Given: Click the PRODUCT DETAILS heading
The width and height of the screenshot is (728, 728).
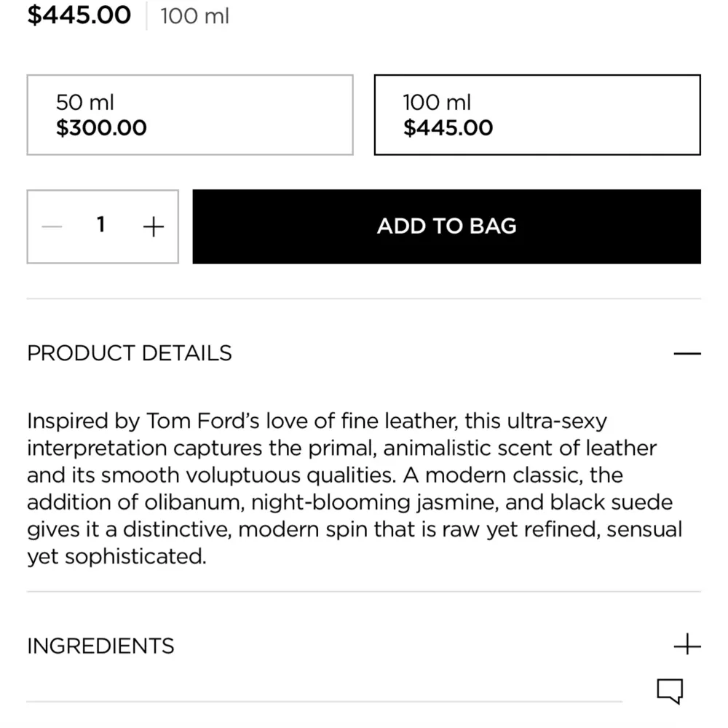Looking at the screenshot, I should click(x=129, y=353).
